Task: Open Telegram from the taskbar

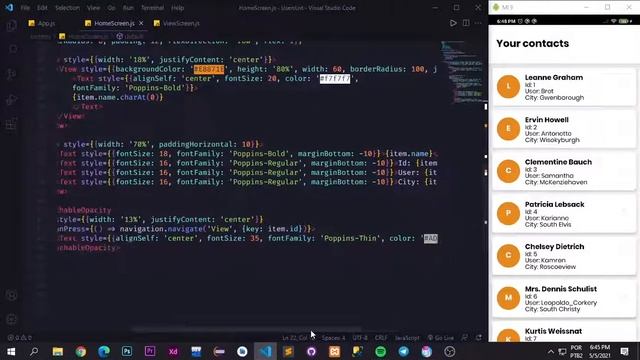Action: 404,351
